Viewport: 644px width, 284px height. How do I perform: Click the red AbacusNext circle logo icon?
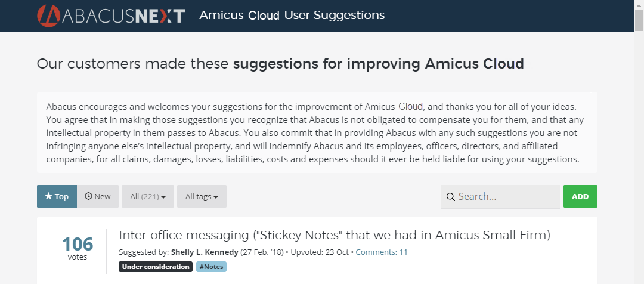(48, 16)
